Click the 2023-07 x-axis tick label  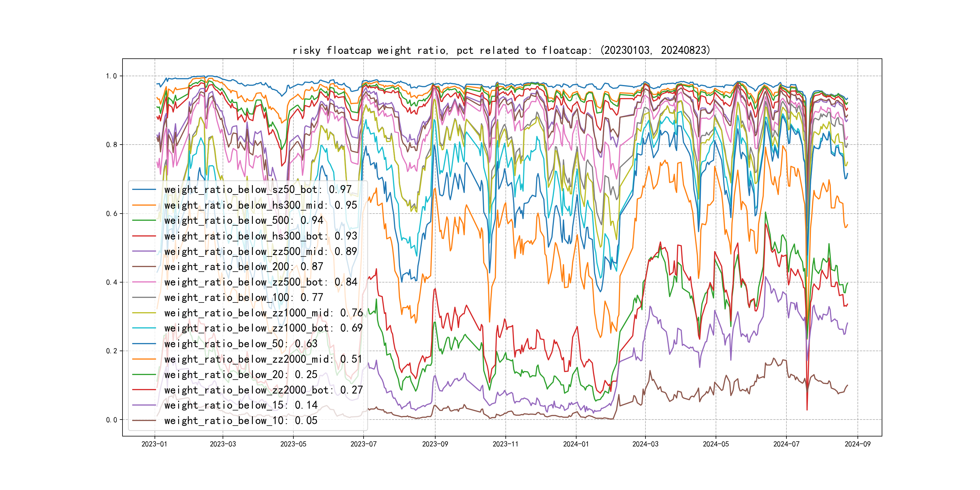pos(363,444)
